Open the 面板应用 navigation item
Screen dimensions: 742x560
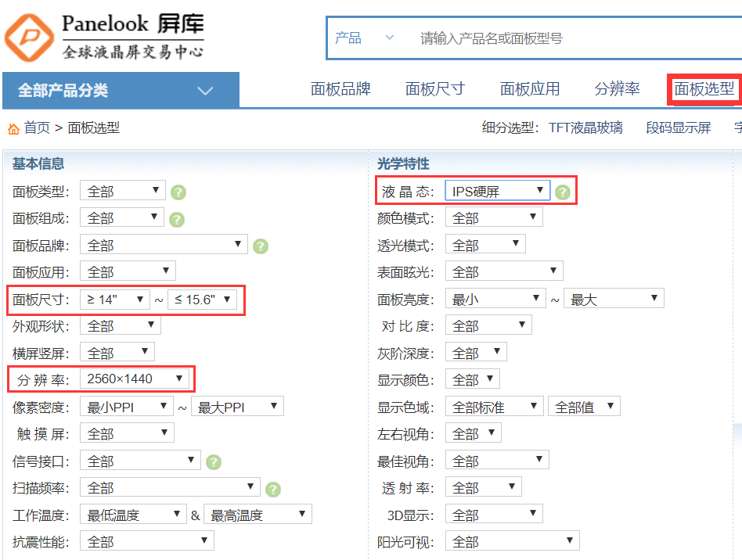pos(530,89)
